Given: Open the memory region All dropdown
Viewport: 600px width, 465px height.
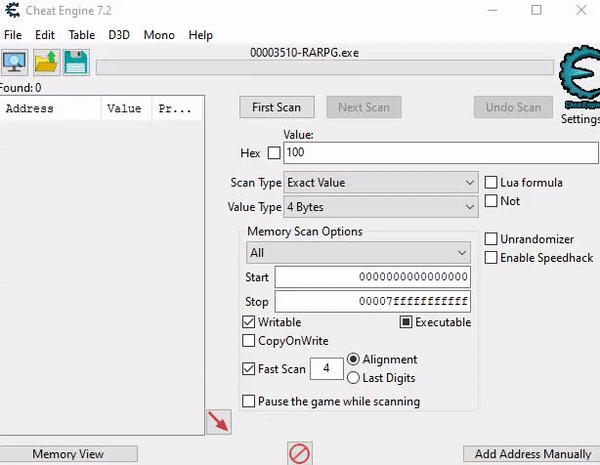Looking at the screenshot, I should coord(359,253).
